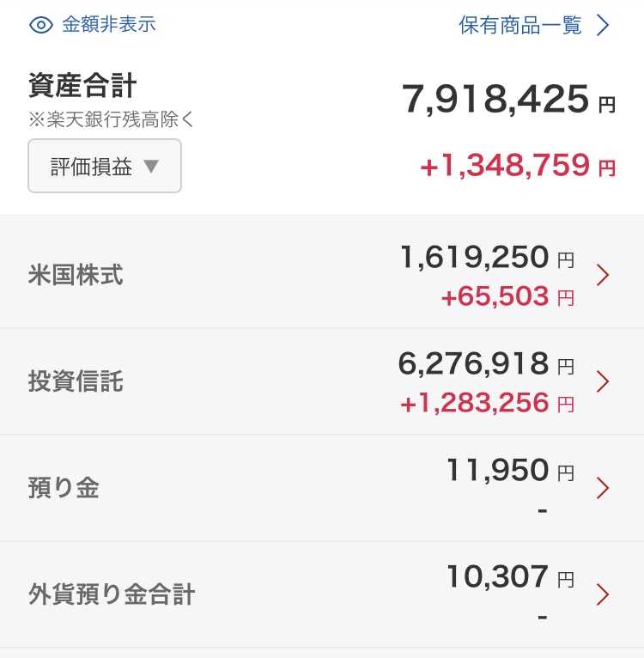Toggle the eye icon to hide amounts
Image resolution: width=644 pixels, height=658 pixels.
coord(40,25)
